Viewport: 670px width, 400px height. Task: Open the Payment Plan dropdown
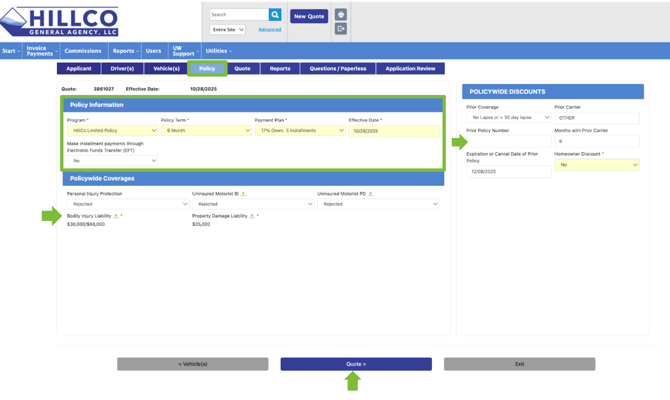click(300, 131)
